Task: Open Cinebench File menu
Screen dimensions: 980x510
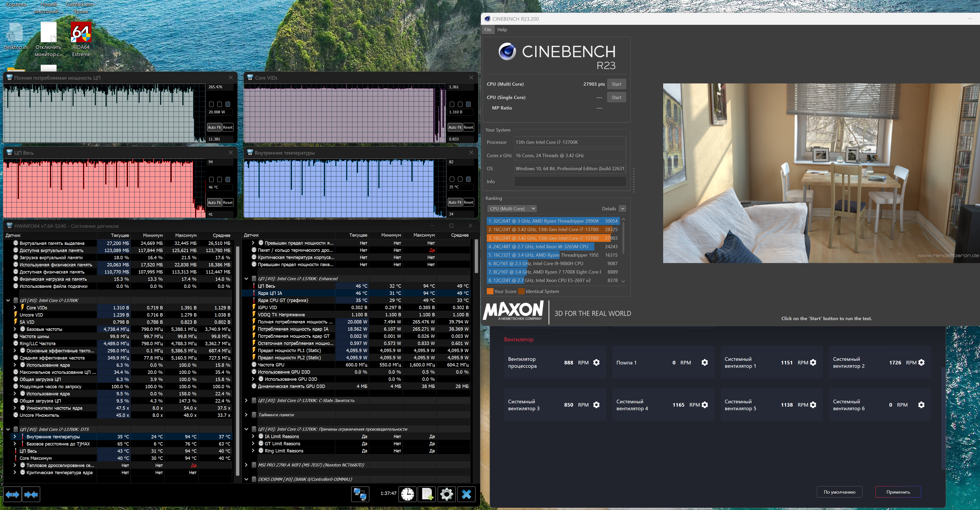Action: [x=488, y=30]
